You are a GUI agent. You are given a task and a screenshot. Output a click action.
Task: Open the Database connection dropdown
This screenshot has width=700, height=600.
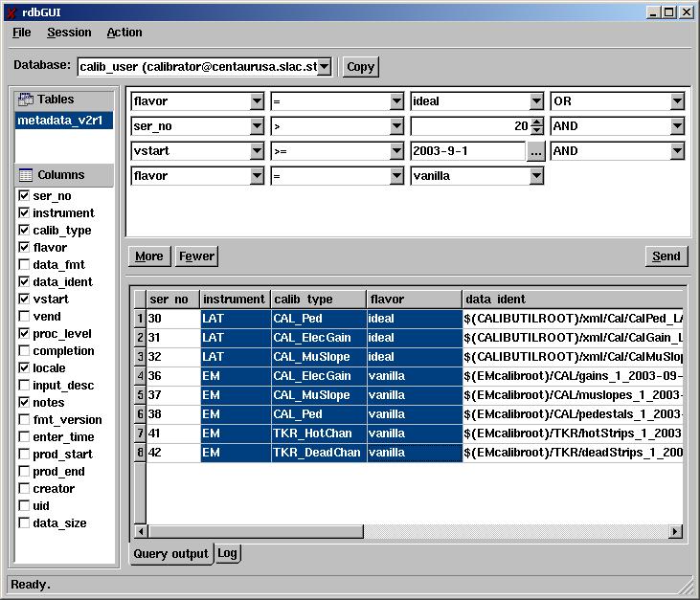pos(324,66)
